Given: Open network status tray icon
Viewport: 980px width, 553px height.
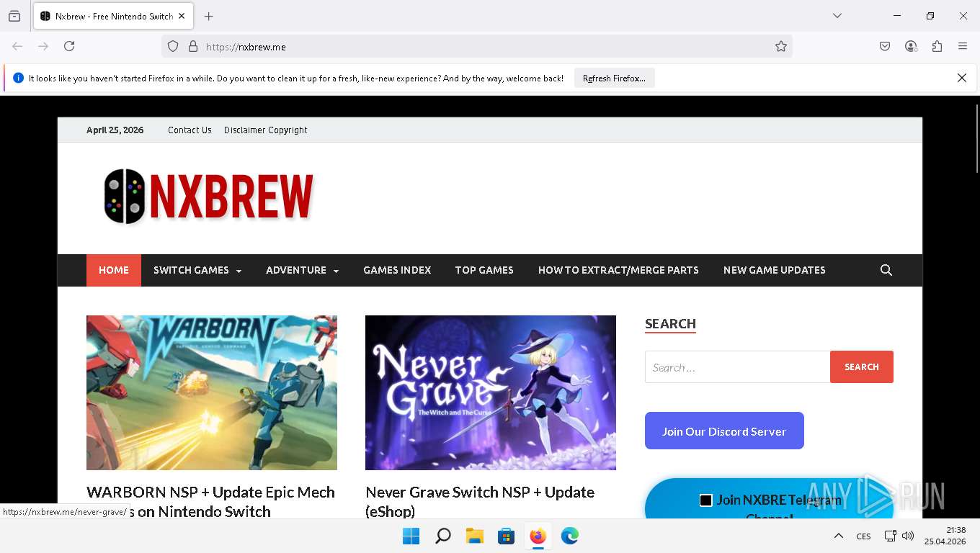Looking at the screenshot, I should [x=891, y=536].
